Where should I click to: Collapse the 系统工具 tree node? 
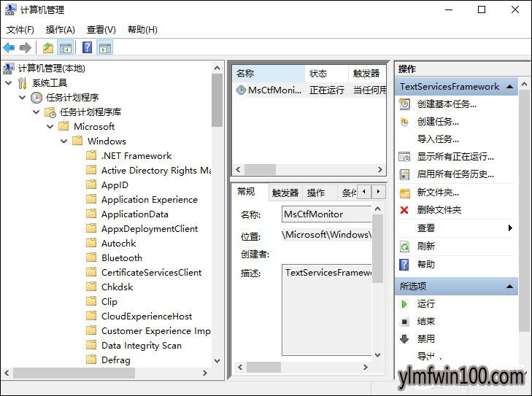(x=9, y=82)
